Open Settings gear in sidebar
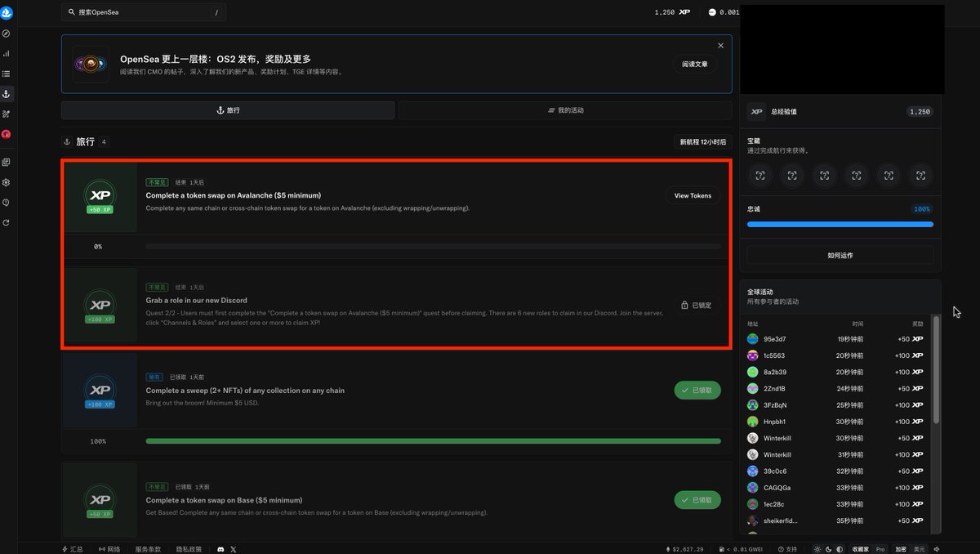Screen dimensions: 980x554 [7, 182]
